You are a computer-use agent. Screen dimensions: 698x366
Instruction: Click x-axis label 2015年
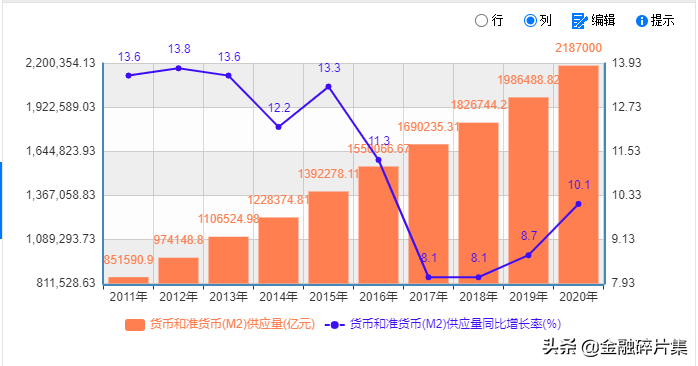coord(329,297)
